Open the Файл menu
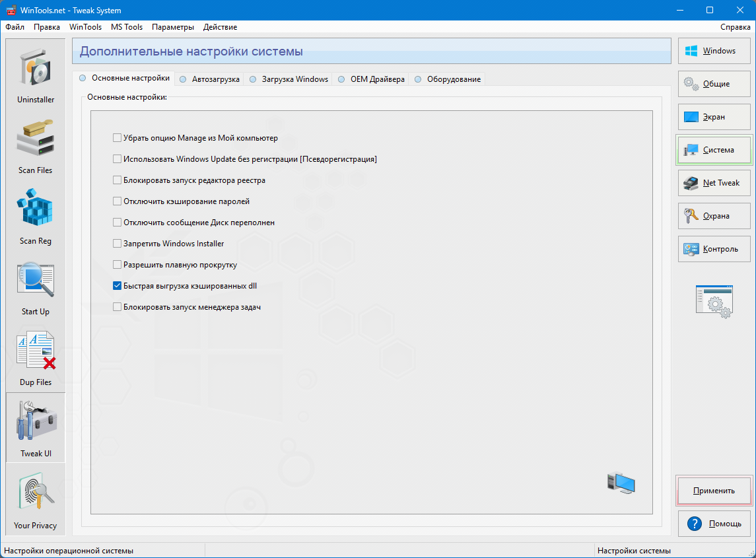 (15, 27)
